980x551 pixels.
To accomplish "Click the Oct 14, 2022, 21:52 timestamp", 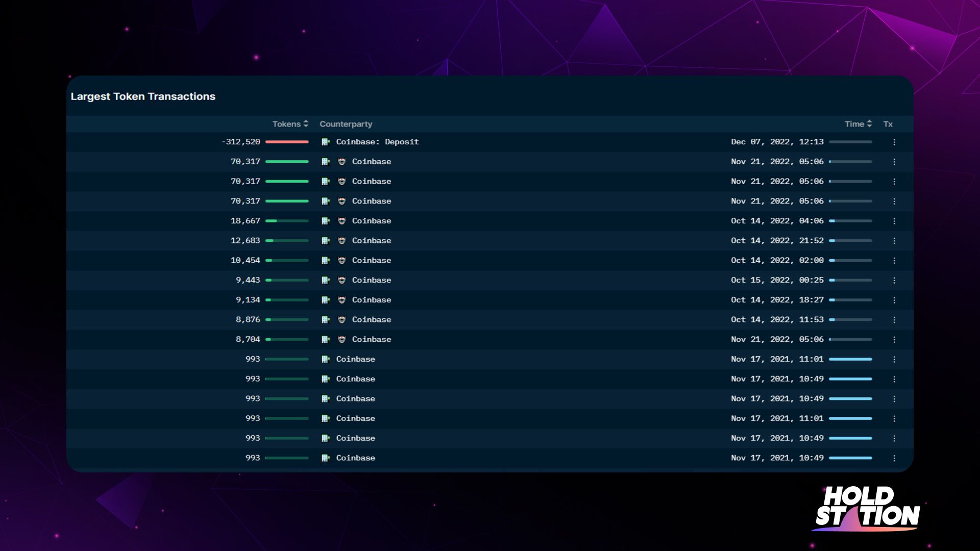I will click(777, 241).
